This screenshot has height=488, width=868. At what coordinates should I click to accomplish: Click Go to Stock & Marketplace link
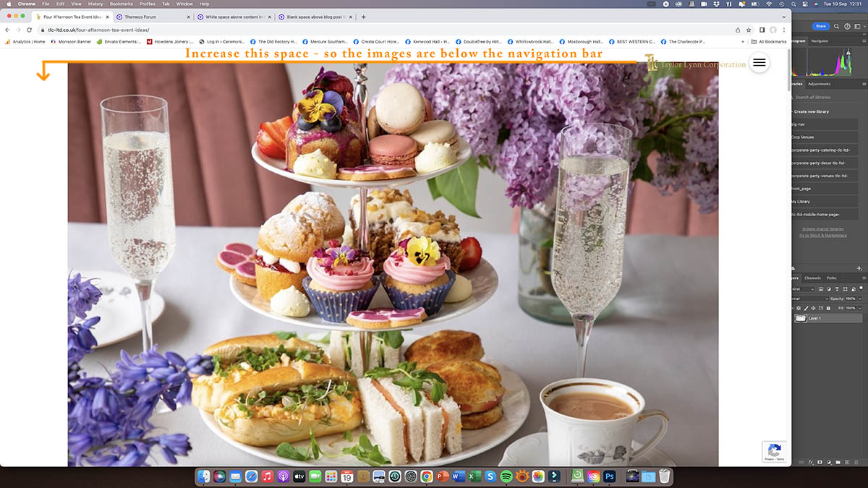(825, 235)
